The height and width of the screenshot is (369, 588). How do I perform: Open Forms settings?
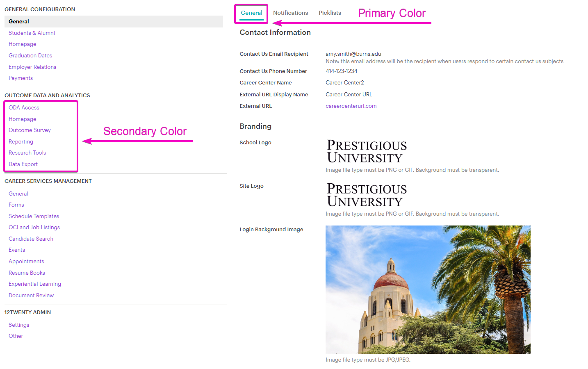coord(16,205)
